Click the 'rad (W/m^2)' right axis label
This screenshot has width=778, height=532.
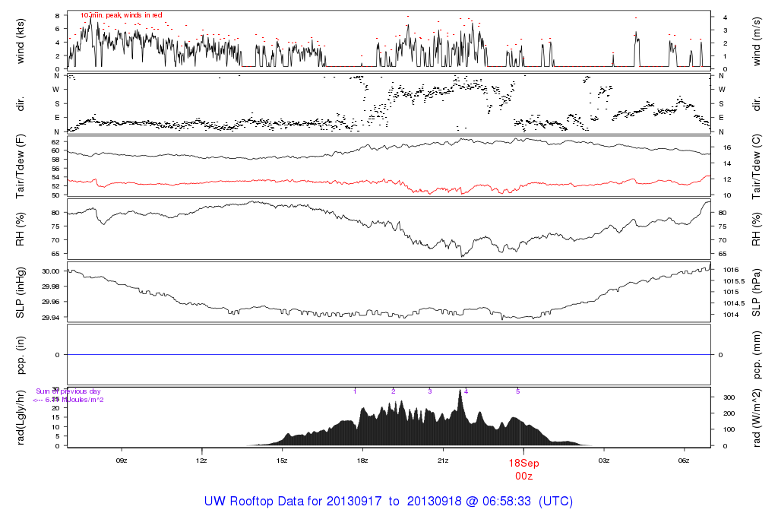757,417
